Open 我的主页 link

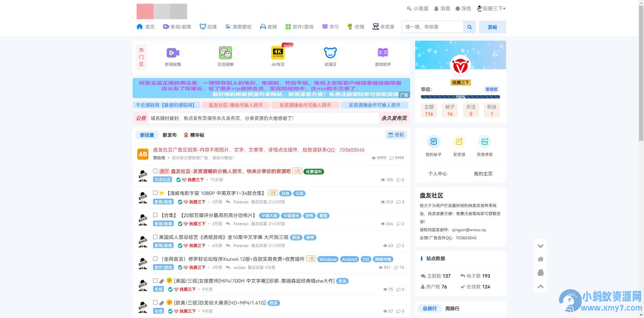[x=483, y=173]
